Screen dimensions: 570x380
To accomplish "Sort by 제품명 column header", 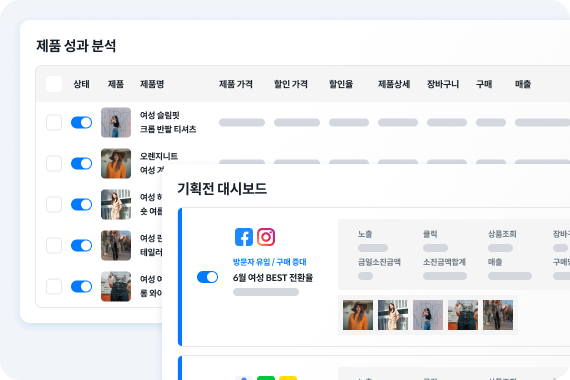I will pos(152,84).
